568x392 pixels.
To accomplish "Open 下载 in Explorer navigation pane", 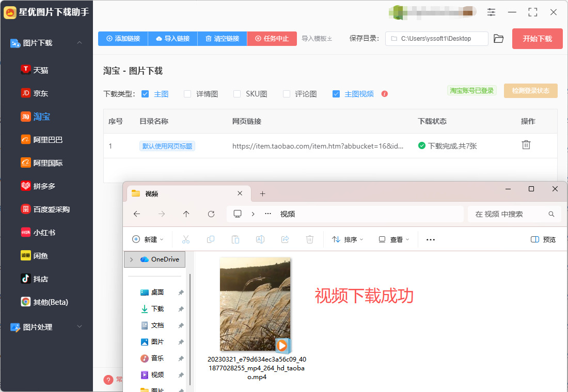I will click(152, 309).
